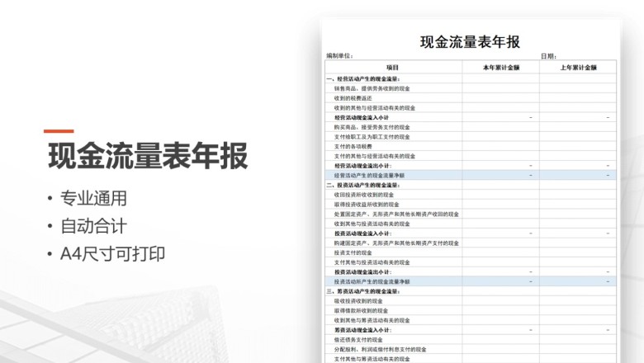Select row '销售商品、提供劳务收到的现金'
The width and height of the screenshot is (644, 363).
click(471, 88)
